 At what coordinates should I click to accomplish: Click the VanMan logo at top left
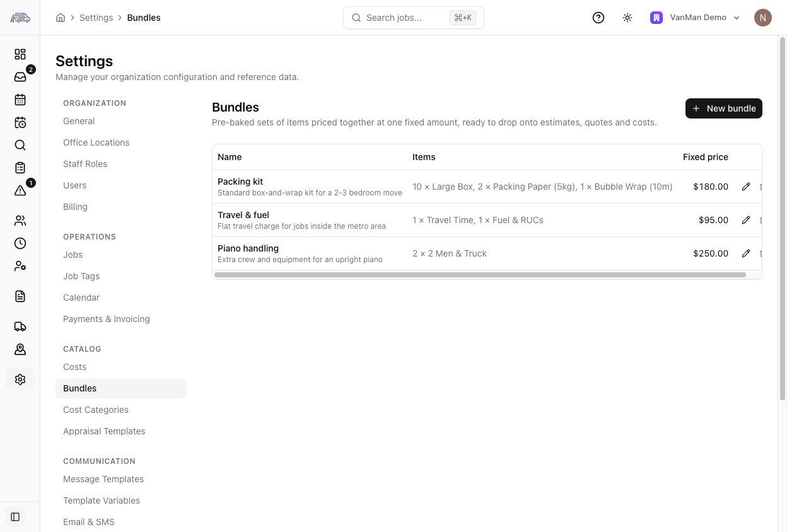(x=20, y=18)
